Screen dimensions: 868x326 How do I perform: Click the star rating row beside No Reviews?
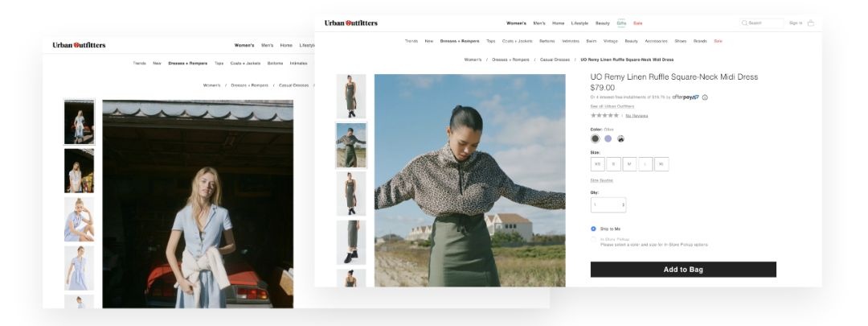[604, 115]
